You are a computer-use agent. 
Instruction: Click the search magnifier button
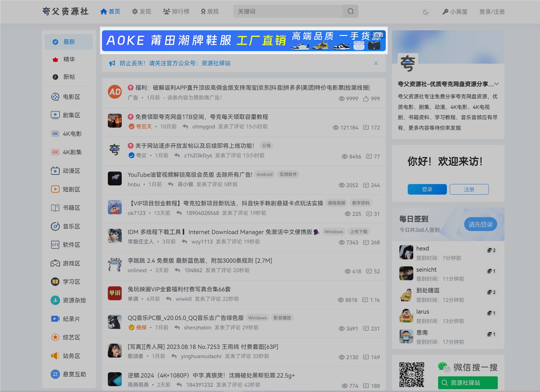[x=350, y=11]
